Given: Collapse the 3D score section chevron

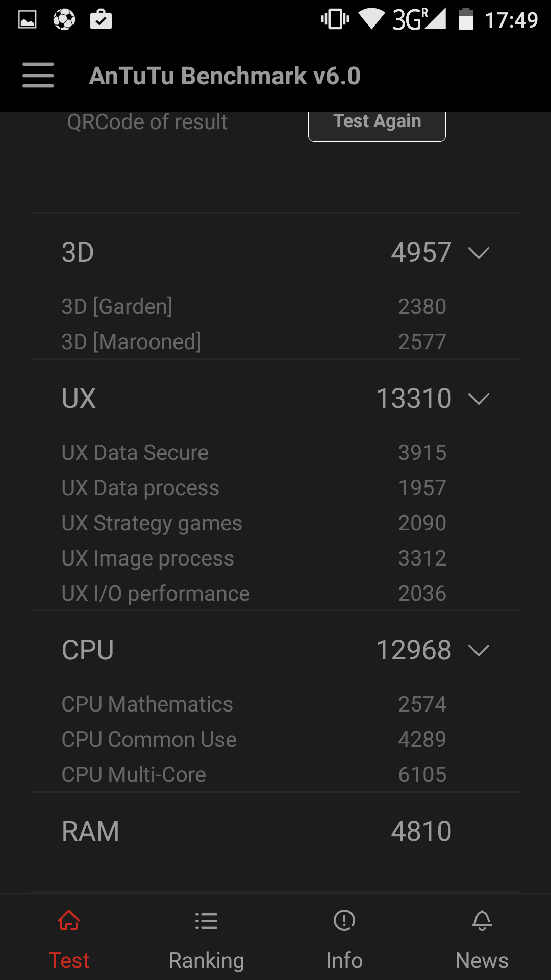Looking at the screenshot, I should 479,253.
